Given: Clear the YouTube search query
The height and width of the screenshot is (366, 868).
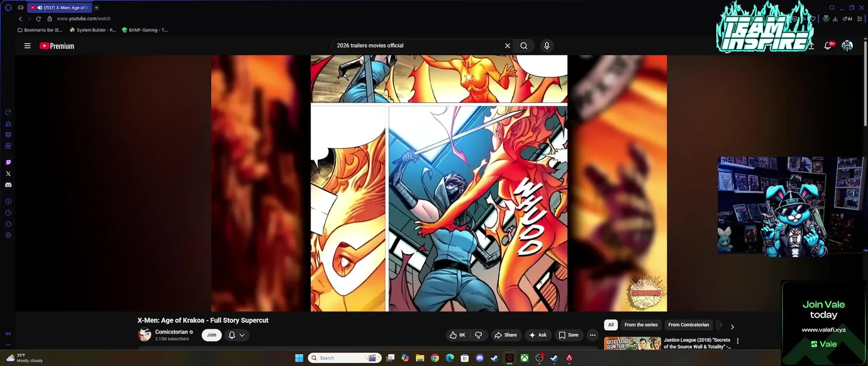Looking at the screenshot, I should (x=507, y=46).
